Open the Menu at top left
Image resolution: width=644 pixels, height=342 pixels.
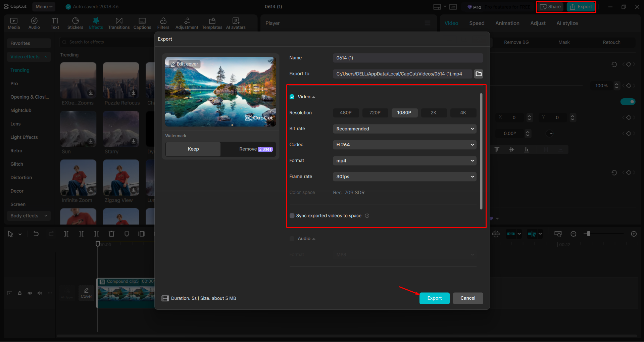[x=44, y=6]
